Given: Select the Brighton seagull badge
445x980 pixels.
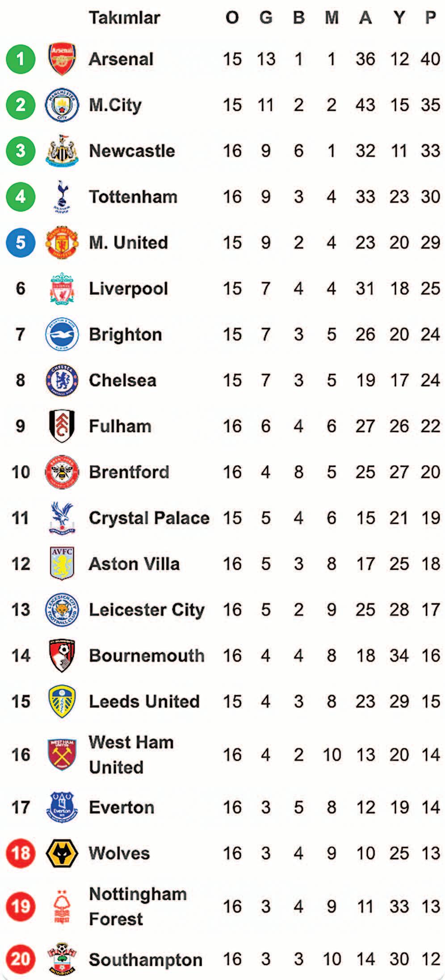Looking at the screenshot, I should click(x=62, y=335).
